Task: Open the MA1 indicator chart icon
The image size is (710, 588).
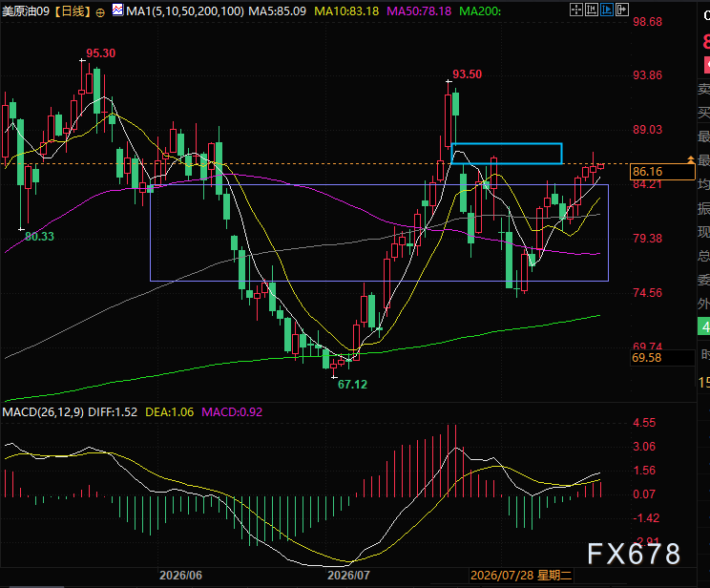Action: pyautogui.click(x=117, y=10)
